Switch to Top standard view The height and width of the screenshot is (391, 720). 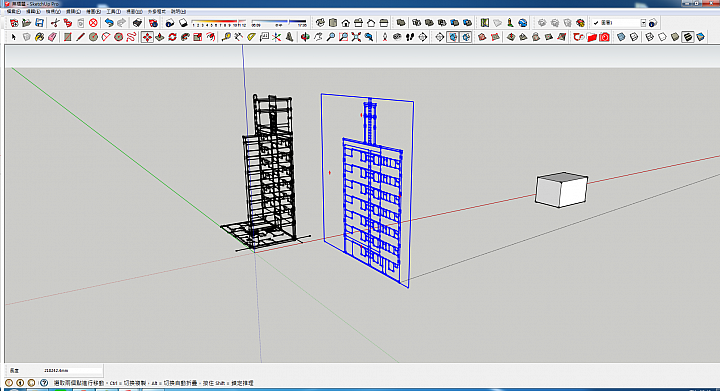point(333,22)
